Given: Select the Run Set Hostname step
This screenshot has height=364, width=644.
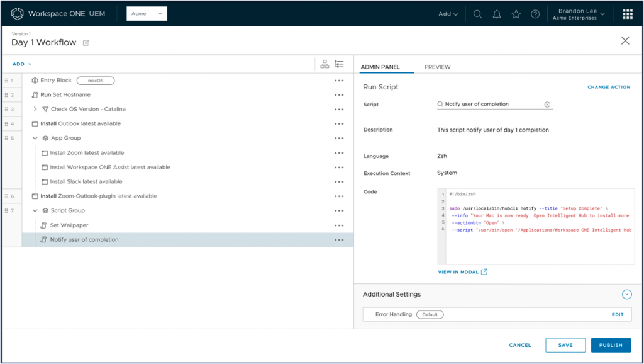Looking at the screenshot, I should [x=65, y=95].
